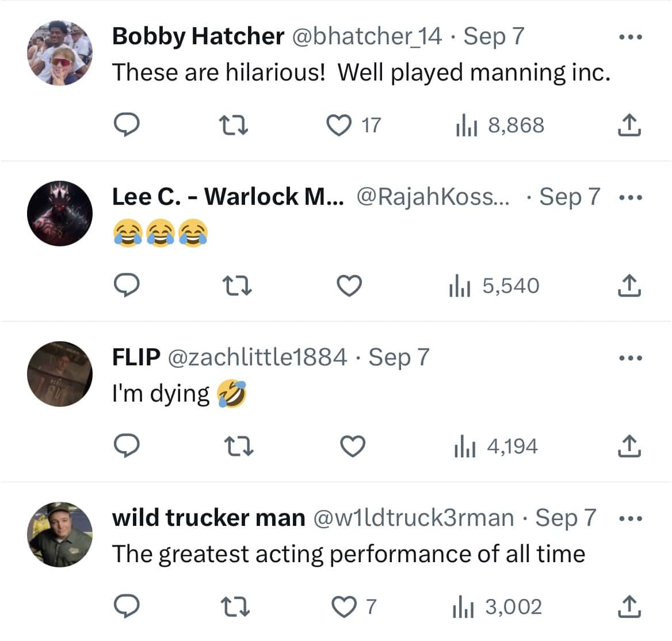
Task: Open the more options menu on FLIP's tweet
Action: [x=631, y=357]
